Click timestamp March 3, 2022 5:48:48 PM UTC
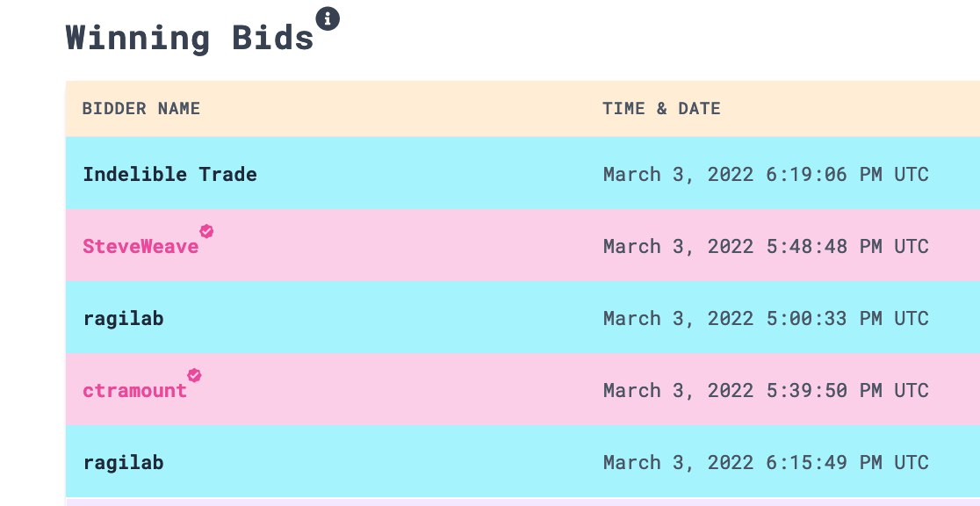The width and height of the screenshot is (980, 506). (x=766, y=247)
